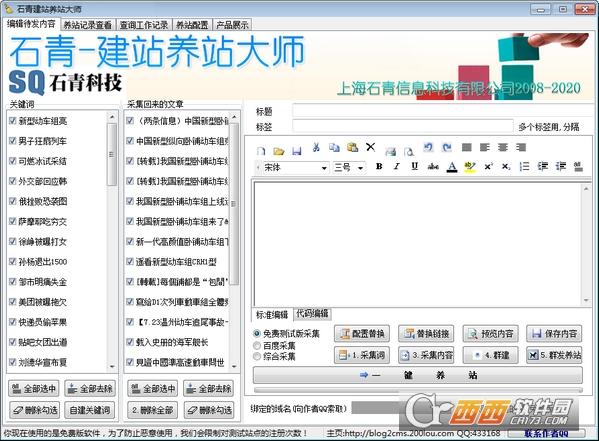Click the 预览内容 button
The height and width of the screenshot is (441, 599).
click(x=490, y=334)
